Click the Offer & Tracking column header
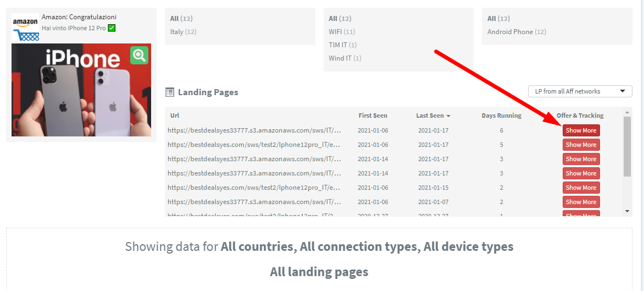Screen dimensions: 644x291 click(x=580, y=116)
